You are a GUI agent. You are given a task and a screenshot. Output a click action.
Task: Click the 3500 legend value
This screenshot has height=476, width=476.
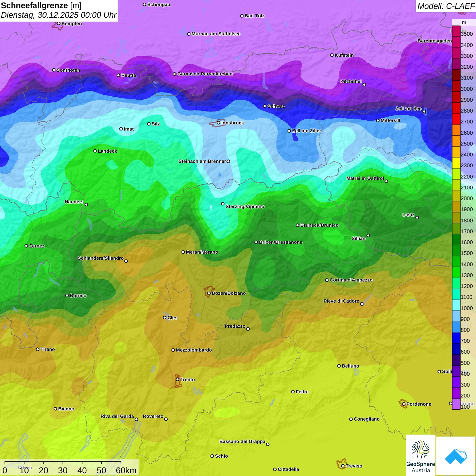pos(467,34)
